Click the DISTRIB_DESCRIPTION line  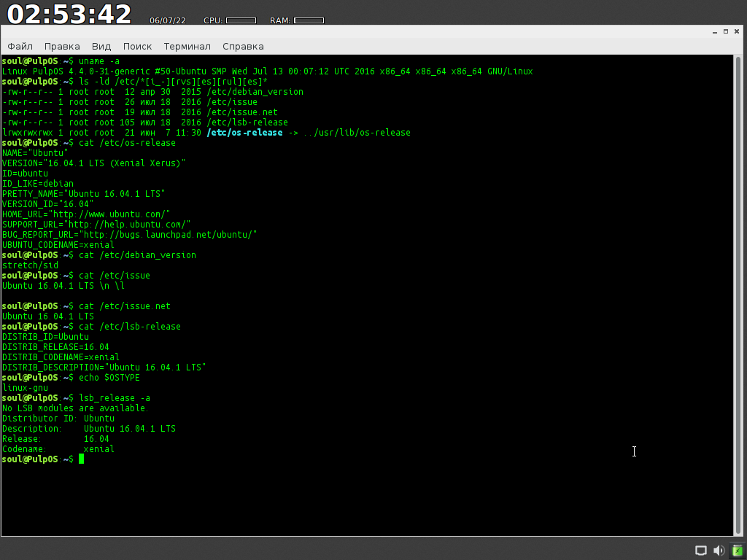click(104, 367)
